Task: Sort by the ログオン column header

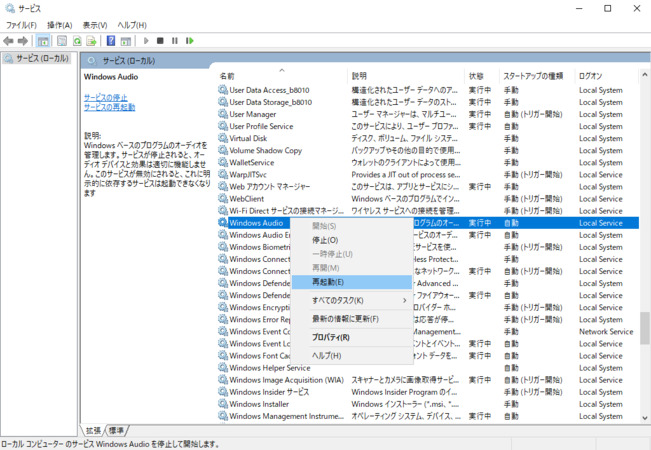Action: 606,76
